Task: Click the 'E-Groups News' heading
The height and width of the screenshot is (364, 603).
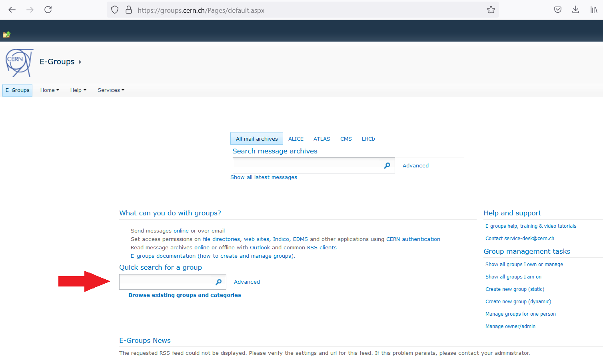Action: (145, 341)
